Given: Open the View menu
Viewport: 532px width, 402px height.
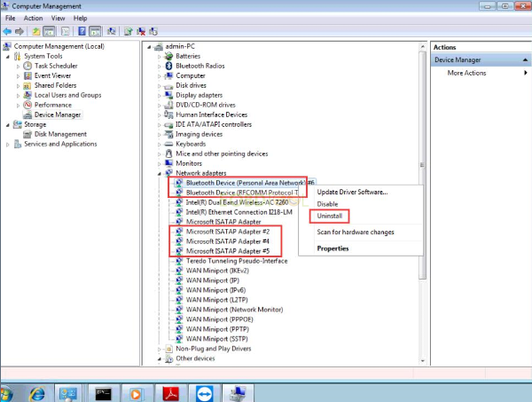Looking at the screenshot, I should coord(58,18).
